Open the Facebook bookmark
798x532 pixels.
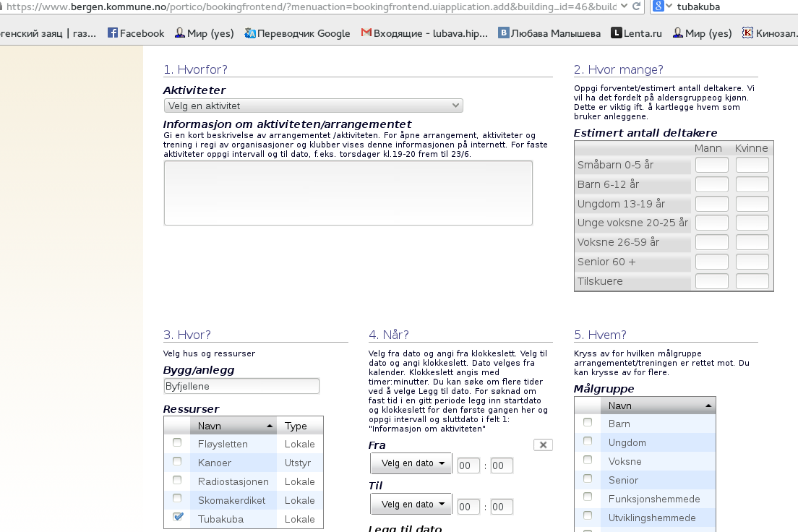click(x=136, y=33)
